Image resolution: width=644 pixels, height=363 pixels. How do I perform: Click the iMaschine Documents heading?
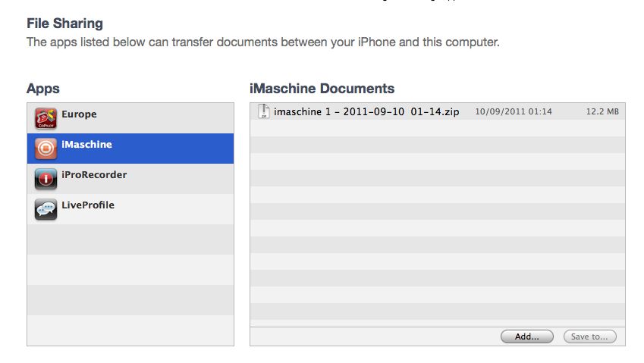(x=322, y=89)
